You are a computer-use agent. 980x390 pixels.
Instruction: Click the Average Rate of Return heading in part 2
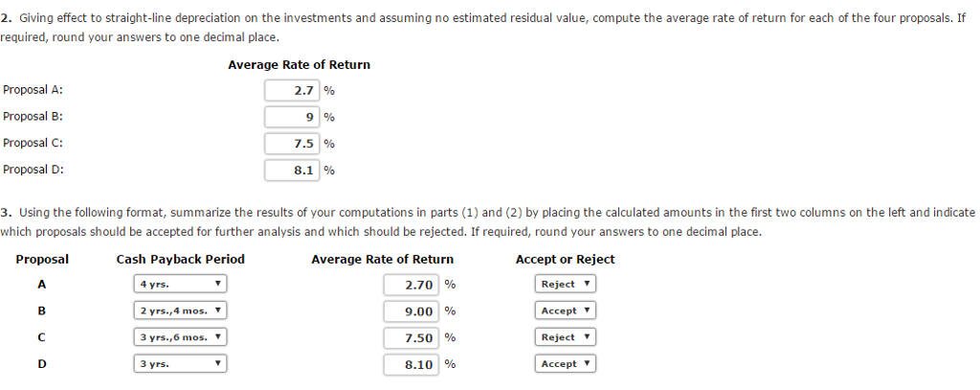tap(299, 64)
